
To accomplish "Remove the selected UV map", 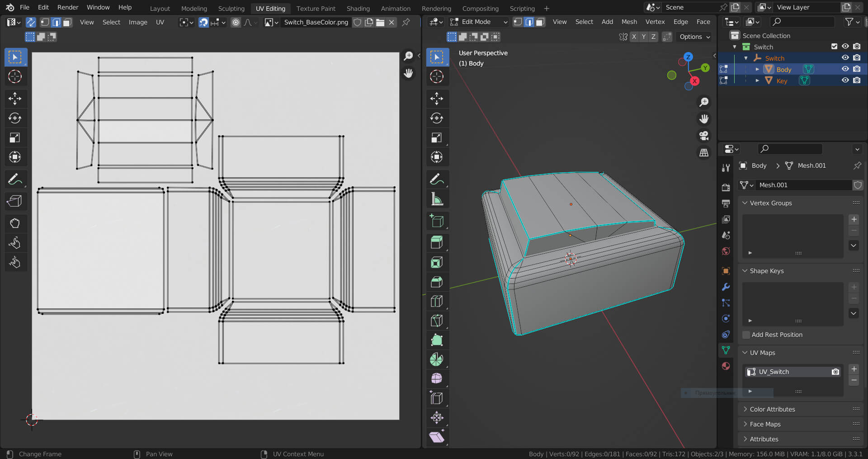I will coord(854,380).
